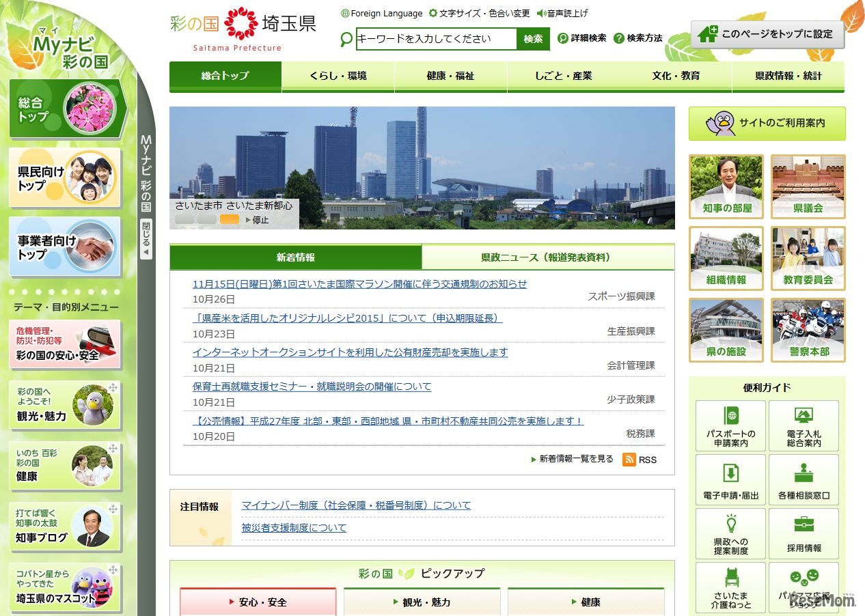Click the RSS feed icon

627,460
